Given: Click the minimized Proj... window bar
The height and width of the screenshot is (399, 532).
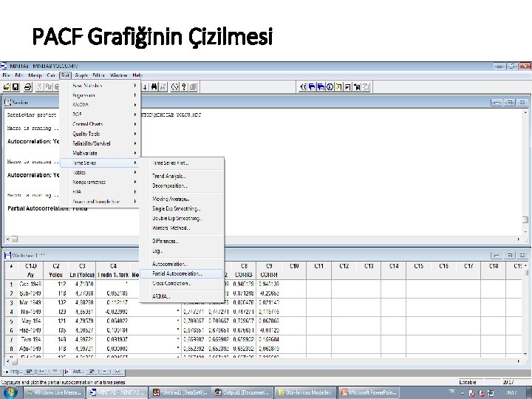Looking at the screenshot, I should pos(32,372).
